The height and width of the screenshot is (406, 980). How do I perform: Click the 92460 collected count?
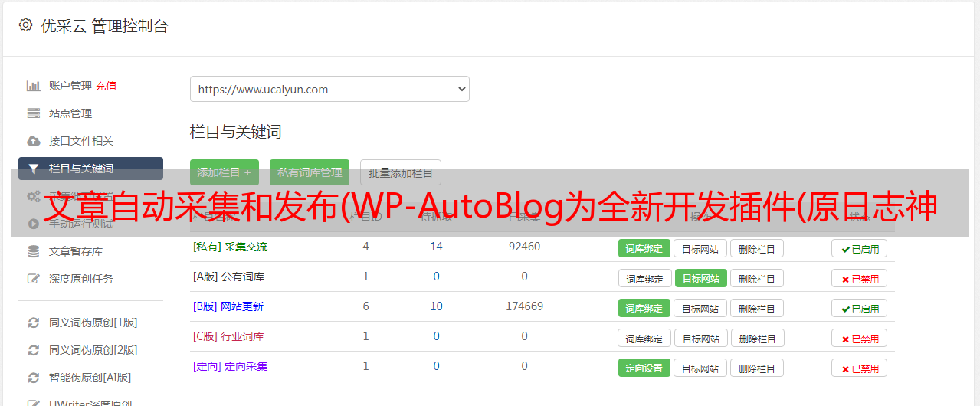(524, 247)
